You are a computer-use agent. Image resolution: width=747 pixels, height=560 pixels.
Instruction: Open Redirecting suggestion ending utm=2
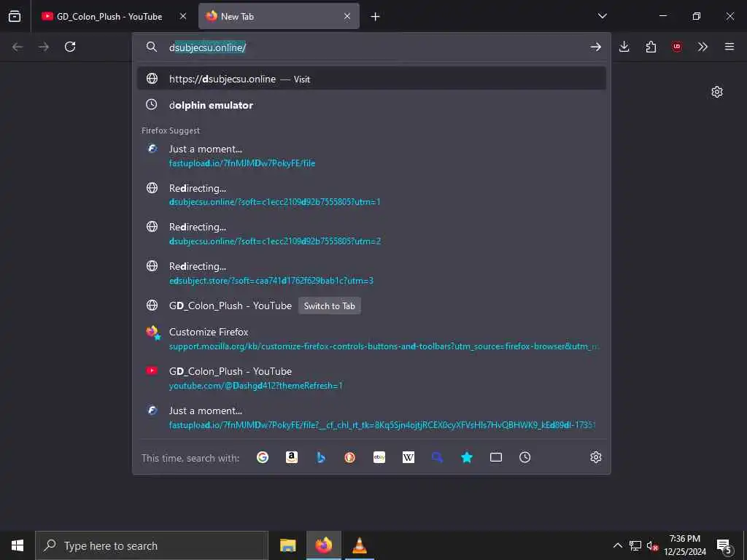[x=371, y=234]
